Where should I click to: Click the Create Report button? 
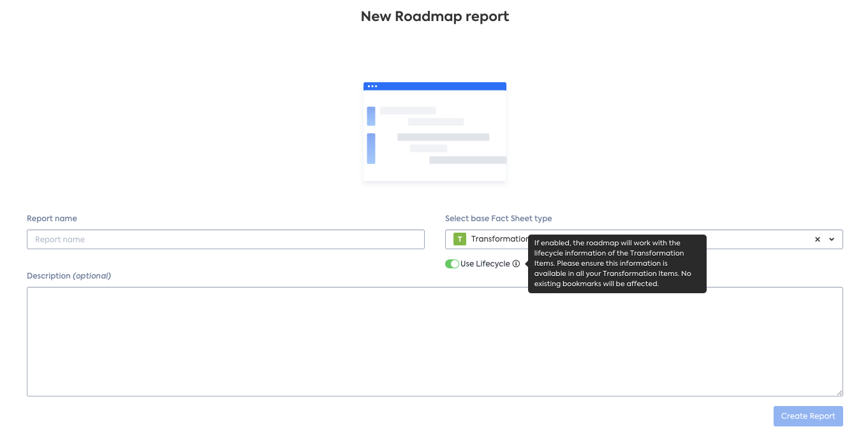point(808,416)
